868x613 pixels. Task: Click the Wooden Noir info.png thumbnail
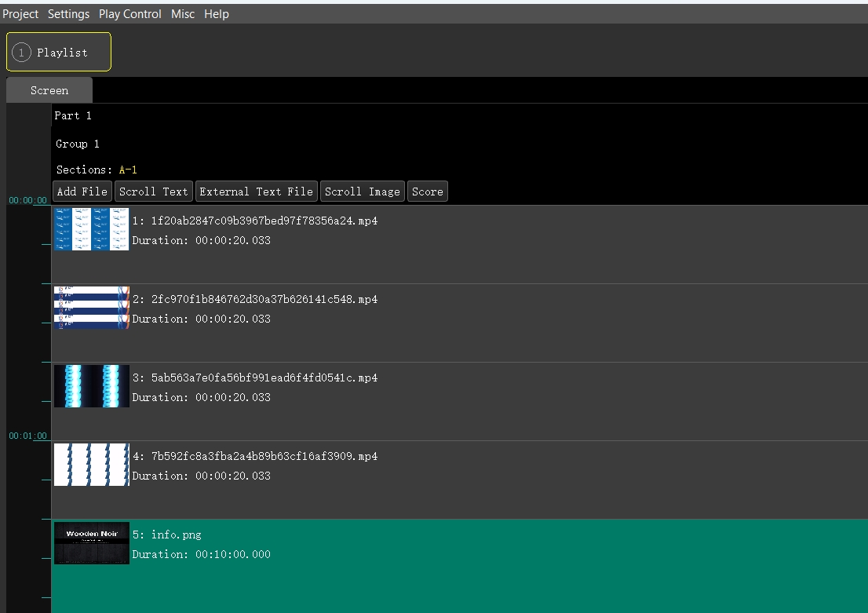(x=91, y=543)
